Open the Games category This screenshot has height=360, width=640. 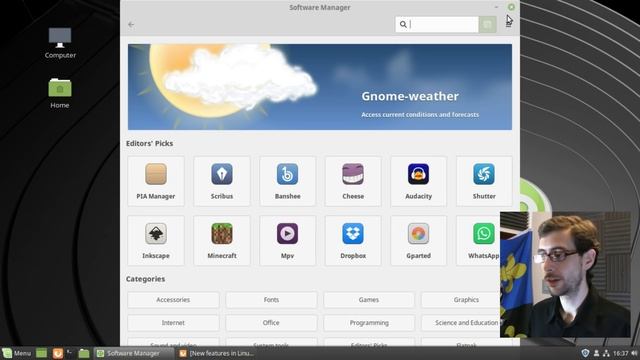[x=369, y=300]
